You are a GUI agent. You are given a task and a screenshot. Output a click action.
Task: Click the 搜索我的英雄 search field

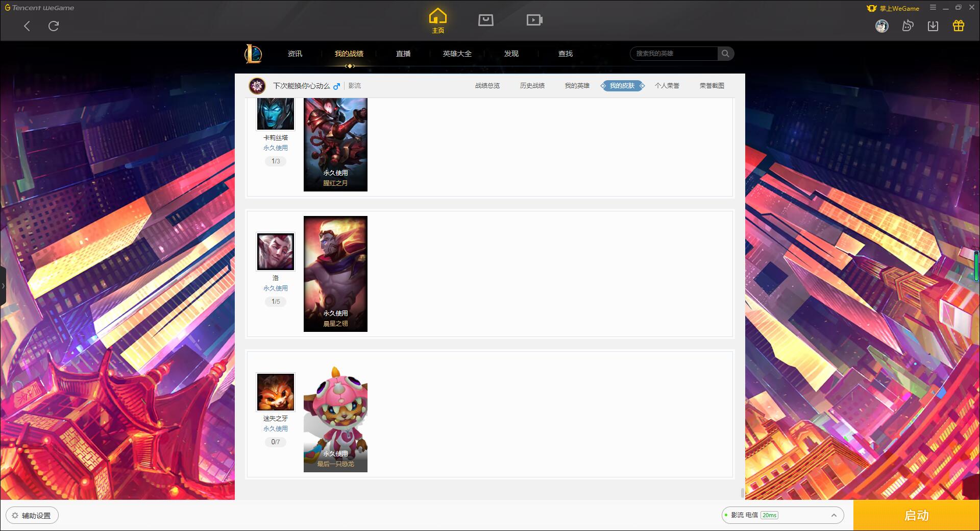coord(674,54)
